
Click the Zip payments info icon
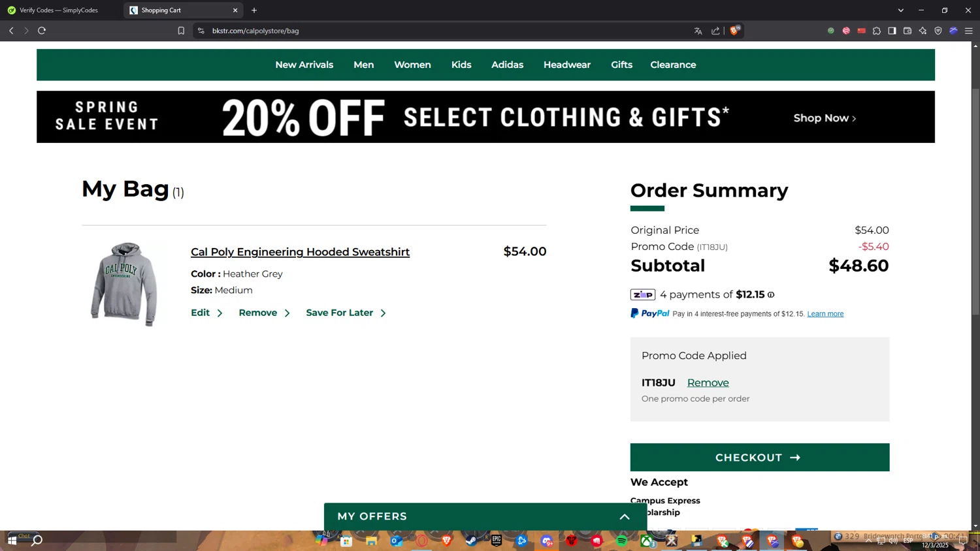point(771,295)
